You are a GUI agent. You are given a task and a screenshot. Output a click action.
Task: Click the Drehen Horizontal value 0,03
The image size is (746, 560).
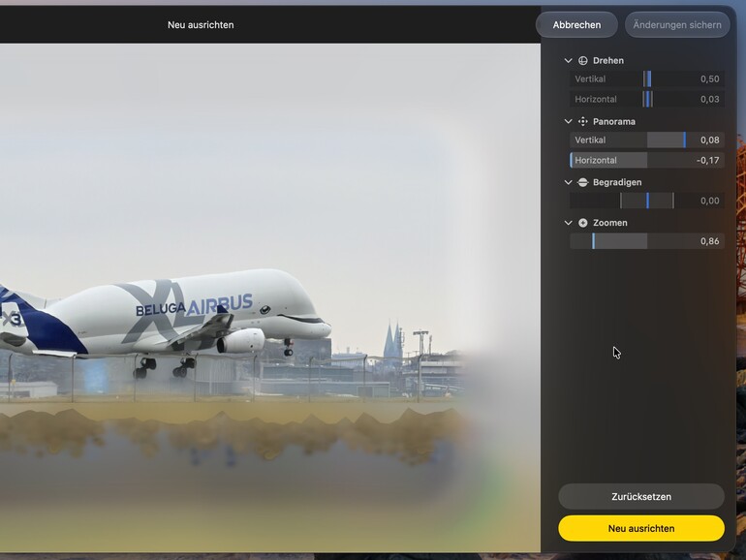pos(709,99)
